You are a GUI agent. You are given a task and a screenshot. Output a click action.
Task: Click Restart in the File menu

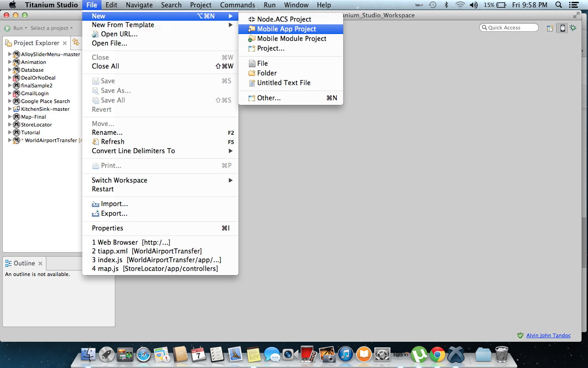(160, 189)
